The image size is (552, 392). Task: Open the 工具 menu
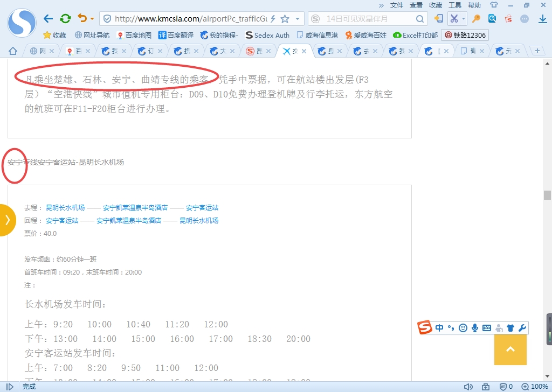pyautogui.click(x=455, y=5)
